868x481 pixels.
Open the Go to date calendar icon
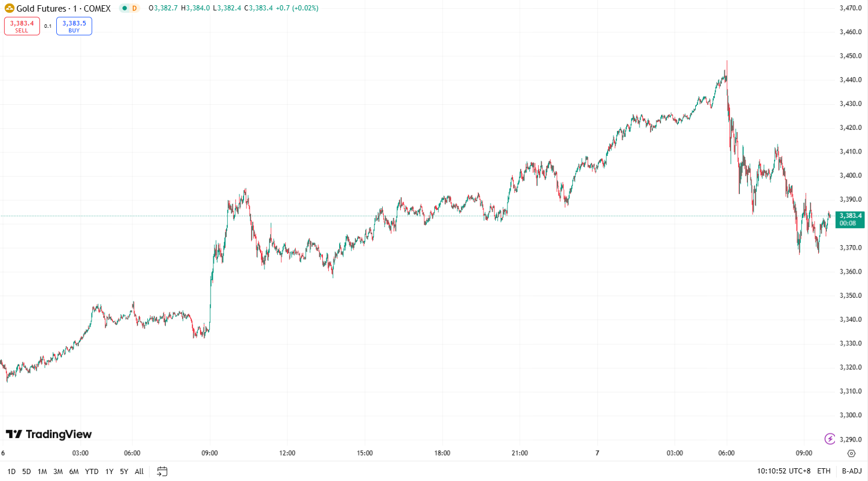pos(161,471)
